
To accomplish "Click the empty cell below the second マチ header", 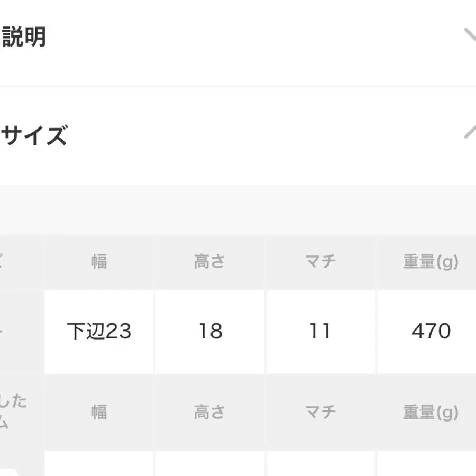I will click(x=321, y=464).
